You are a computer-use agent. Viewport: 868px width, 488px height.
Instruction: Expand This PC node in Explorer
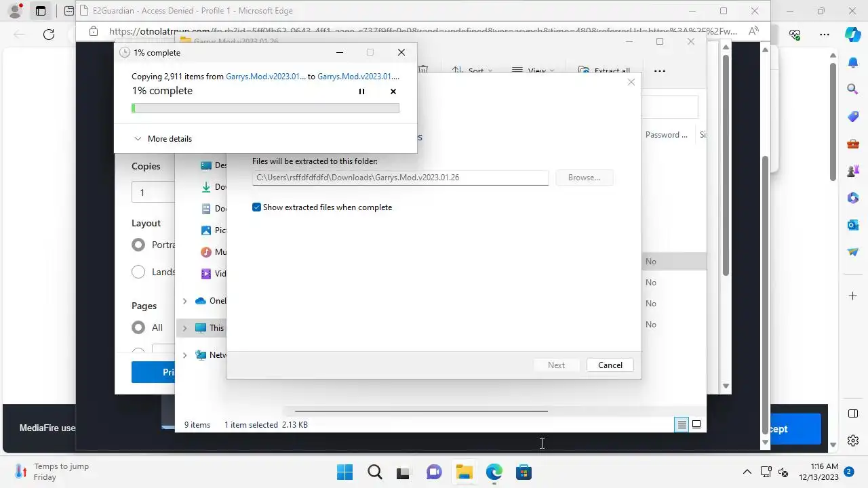tap(184, 328)
